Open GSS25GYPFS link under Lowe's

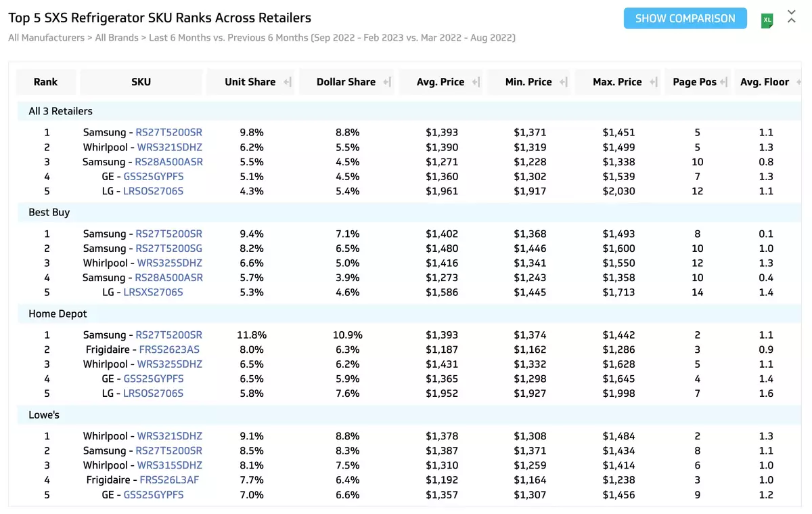[x=154, y=494]
